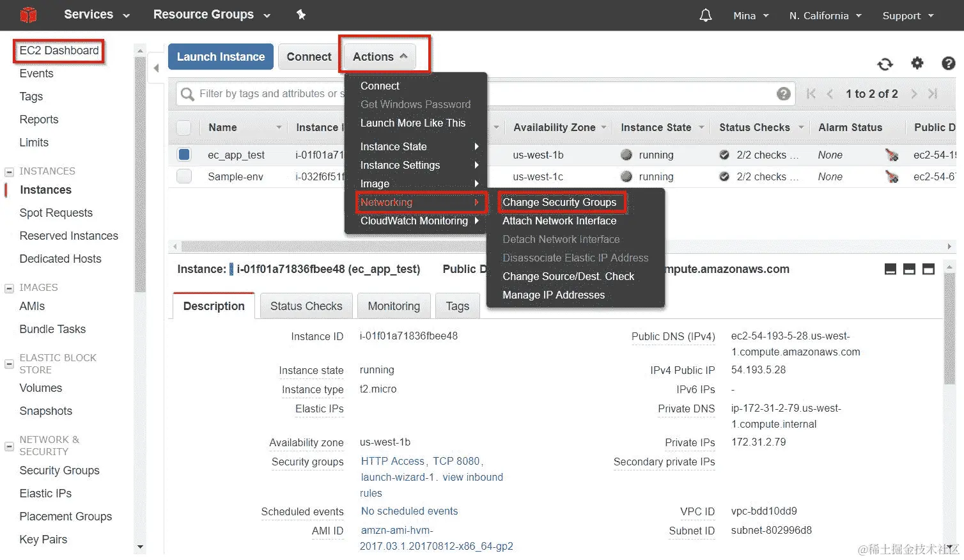
Task: Toggle the select-all instances checkbox
Action: pos(184,128)
